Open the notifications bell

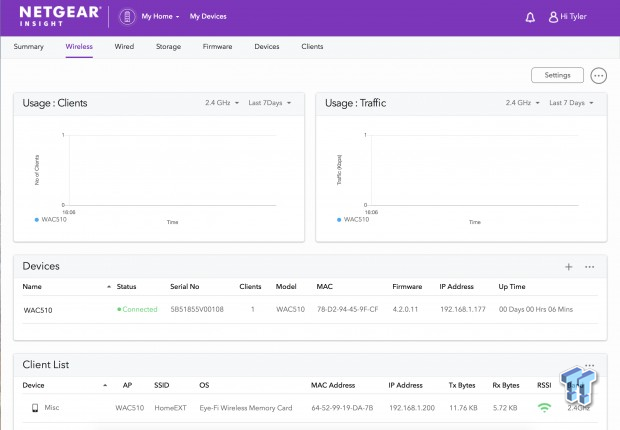pos(530,17)
